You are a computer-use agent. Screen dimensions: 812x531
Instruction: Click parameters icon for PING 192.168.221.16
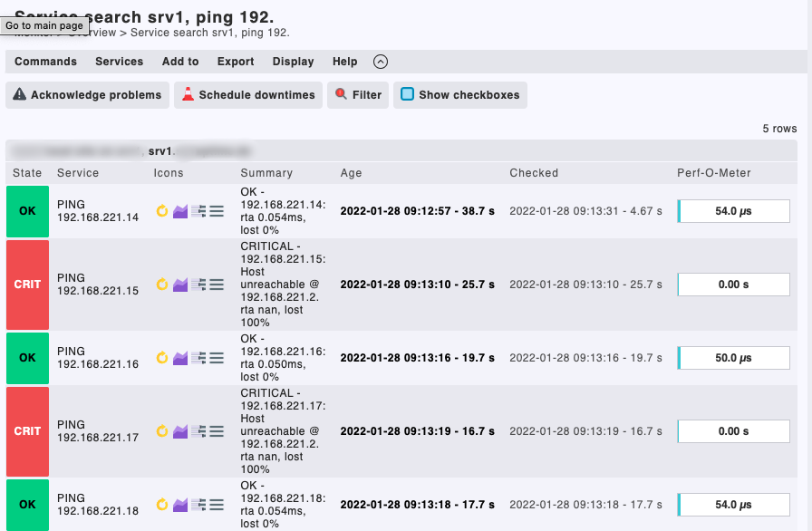(198, 358)
